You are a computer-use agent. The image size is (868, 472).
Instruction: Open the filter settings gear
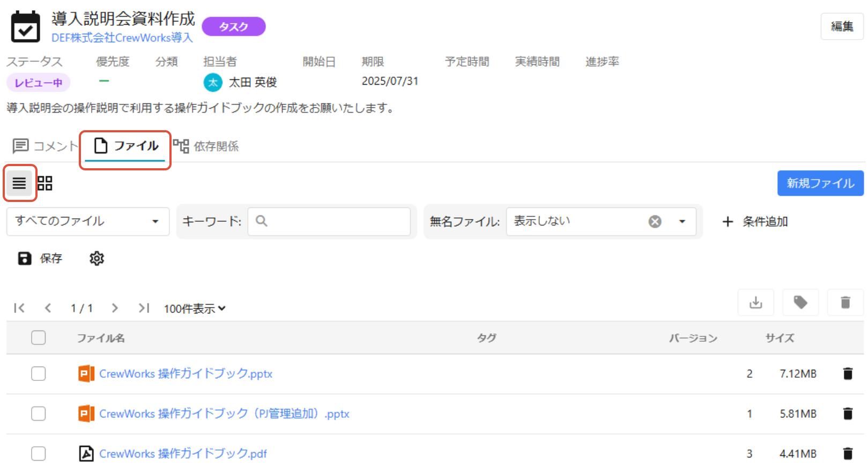(97, 258)
